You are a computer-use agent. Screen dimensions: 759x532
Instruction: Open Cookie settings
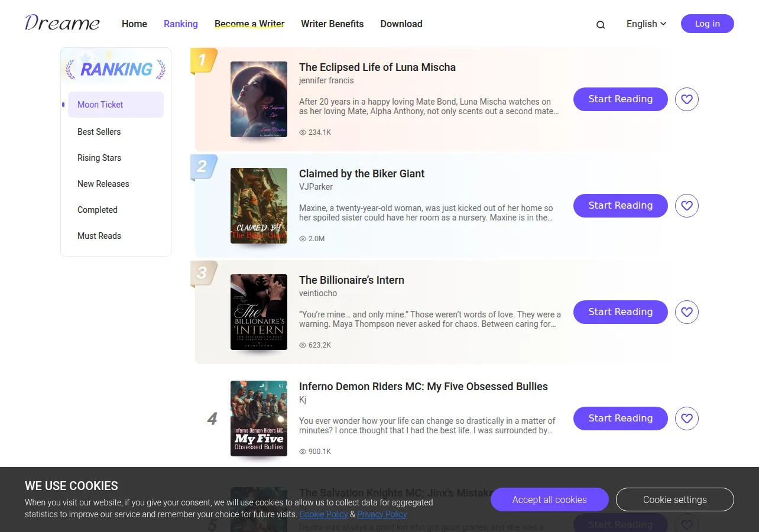click(x=675, y=499)
